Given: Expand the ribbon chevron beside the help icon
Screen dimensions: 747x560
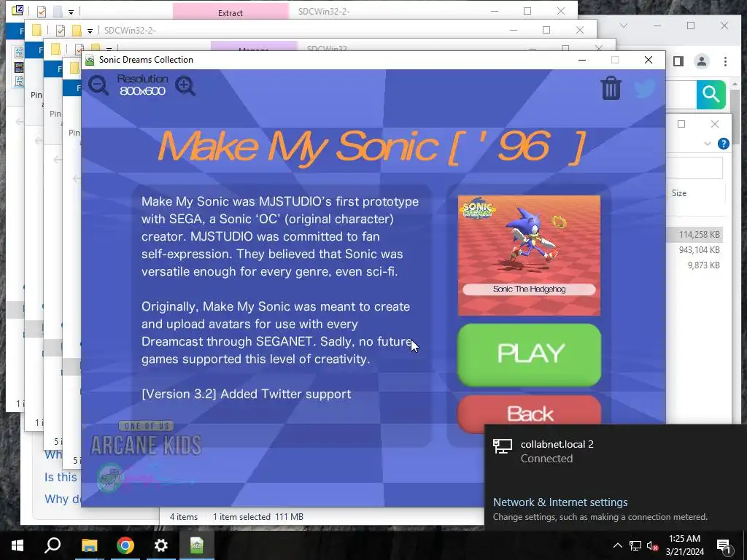Looking at the screenshot, I should click(x=708, y=144).
